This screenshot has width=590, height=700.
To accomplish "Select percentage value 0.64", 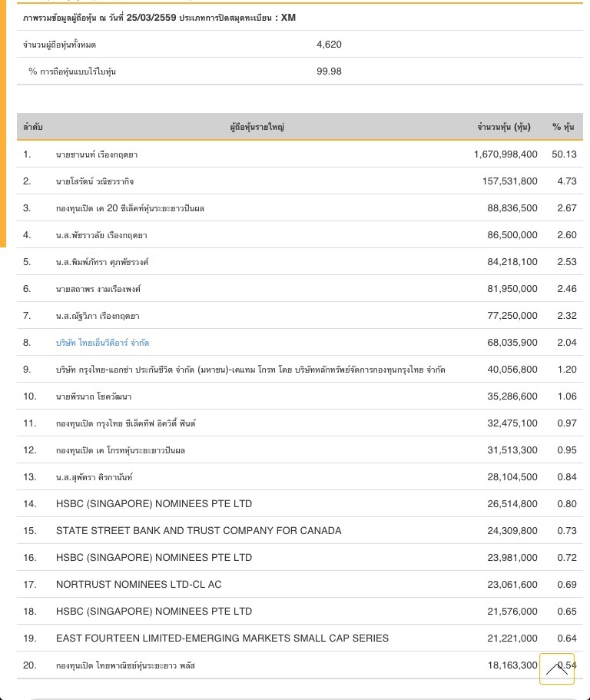I will (x=567, y=638).
